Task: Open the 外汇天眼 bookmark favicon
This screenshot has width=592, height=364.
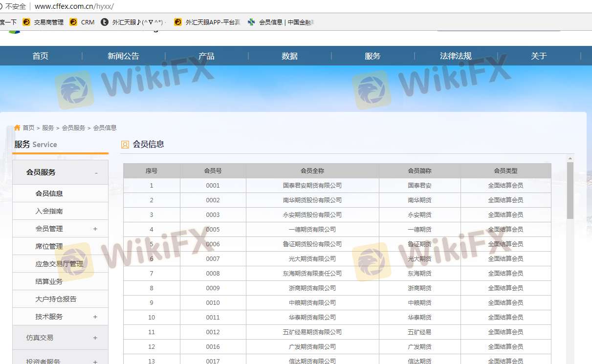Action: click(x=105, y=22)
